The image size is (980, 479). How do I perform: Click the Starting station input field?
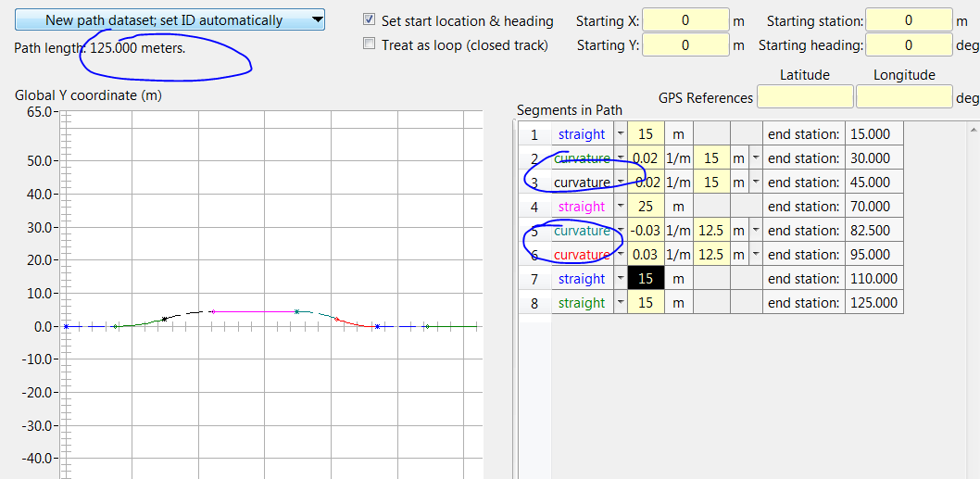[x=909, y=20]
